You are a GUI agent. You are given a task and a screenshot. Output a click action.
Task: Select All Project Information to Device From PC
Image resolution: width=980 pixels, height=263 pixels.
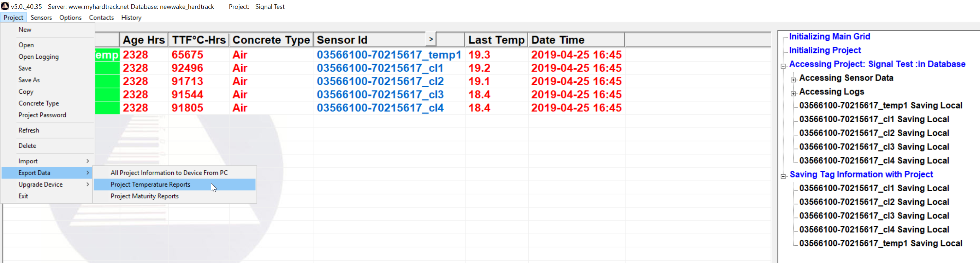click(x=174, y=173)
